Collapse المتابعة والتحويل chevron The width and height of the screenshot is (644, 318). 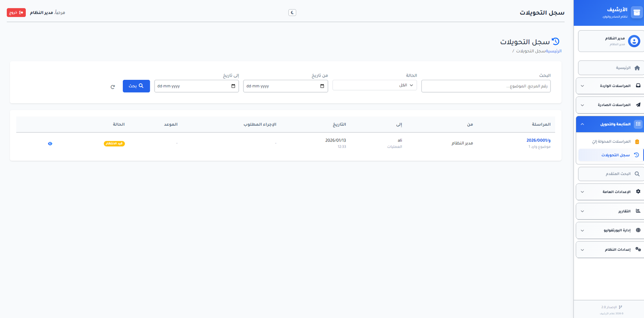pos(582,124)
